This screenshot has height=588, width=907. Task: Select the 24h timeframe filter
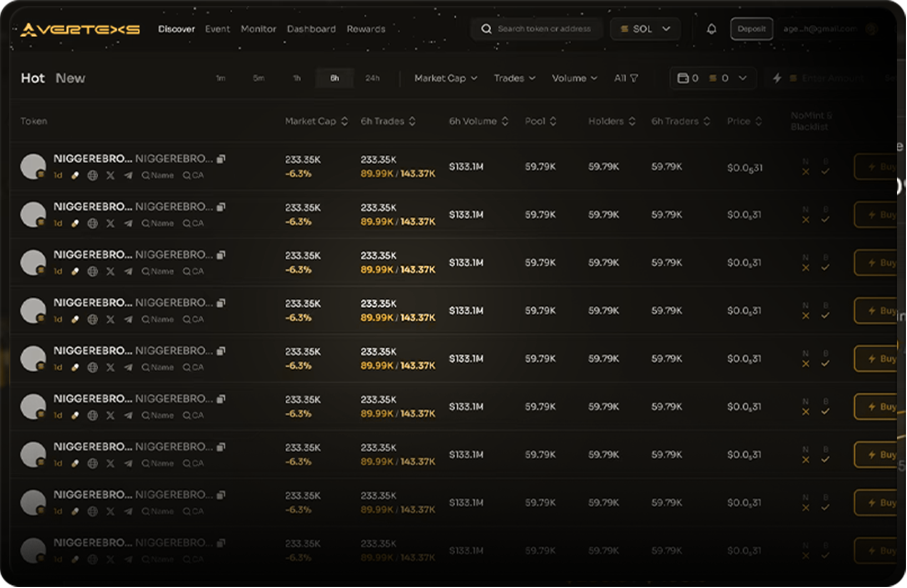pos(372,78)
